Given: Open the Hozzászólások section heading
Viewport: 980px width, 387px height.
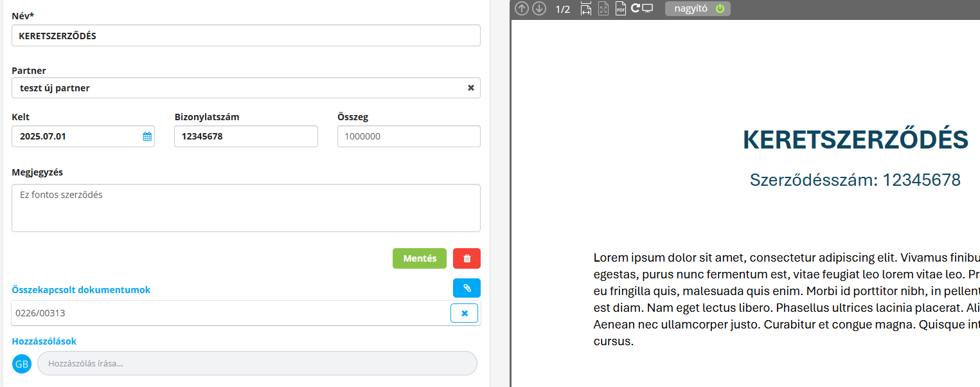Looking at the screenshot, I should click(43, 341).
